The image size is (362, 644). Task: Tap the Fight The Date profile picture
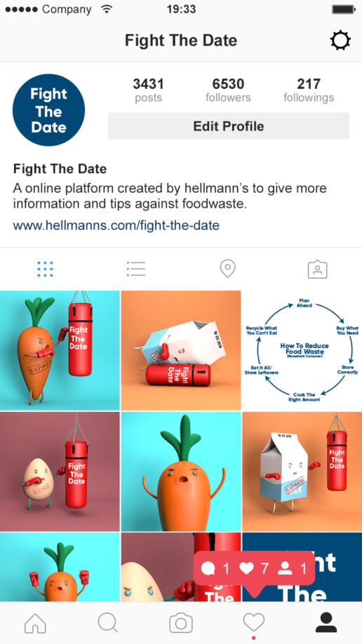pos(48,110)
